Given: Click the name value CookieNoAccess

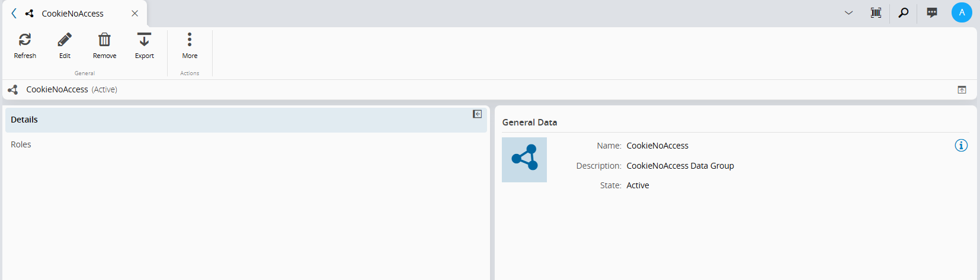Looking at the screenshot, I should tap(658, 146).
